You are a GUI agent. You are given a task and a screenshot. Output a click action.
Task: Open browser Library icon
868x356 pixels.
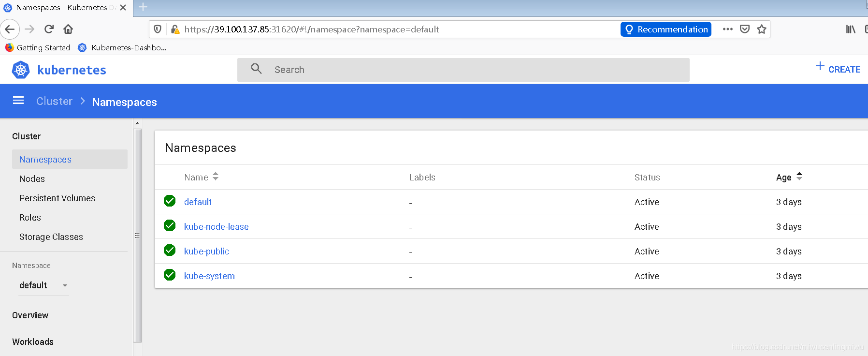(x=851, y=30)
